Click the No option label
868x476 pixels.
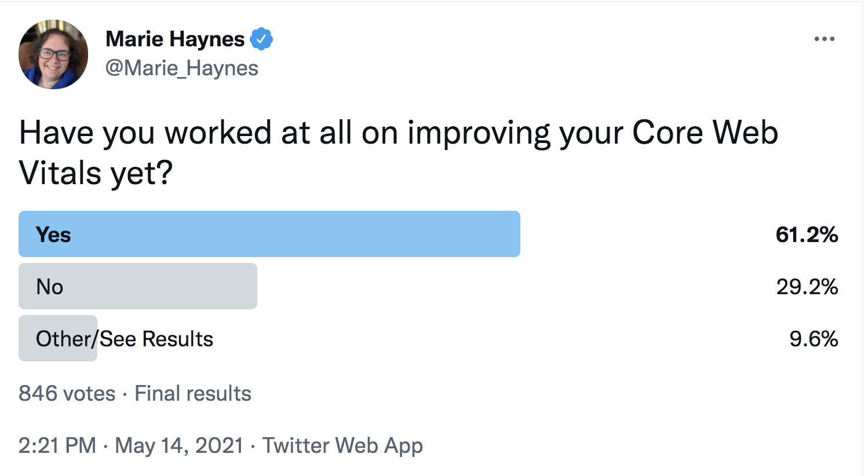click(50, 287)
